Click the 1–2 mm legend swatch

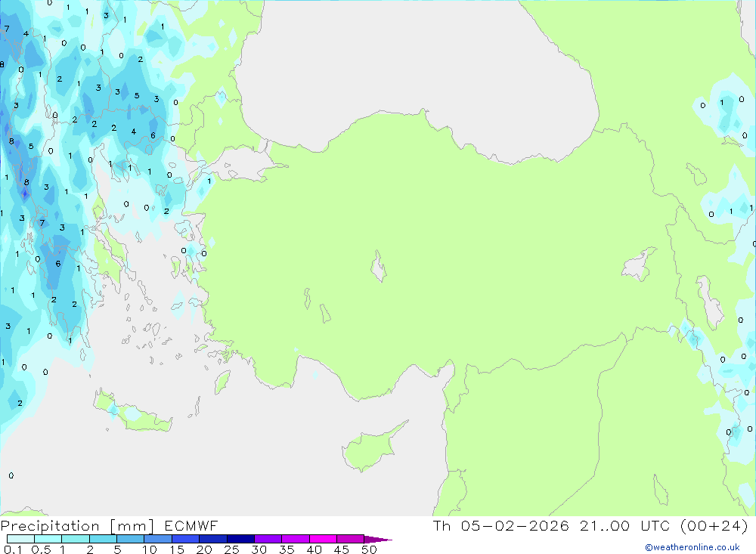75,539
